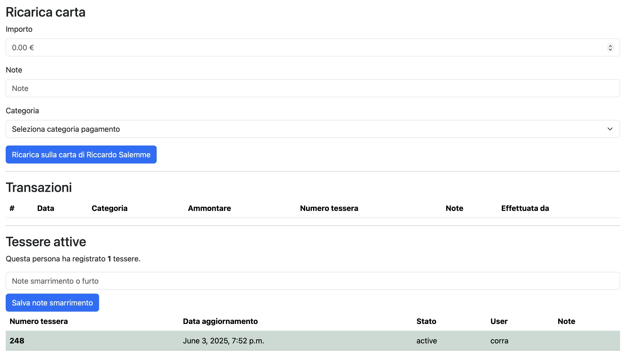Click the Importo label above the amount field

click(x=19, y=29)
